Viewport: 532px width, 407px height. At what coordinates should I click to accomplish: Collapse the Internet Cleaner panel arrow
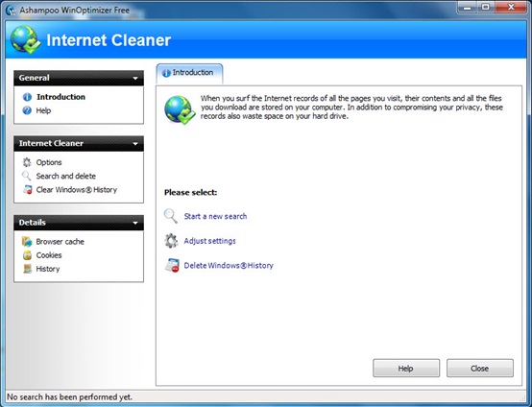[135, 144]
